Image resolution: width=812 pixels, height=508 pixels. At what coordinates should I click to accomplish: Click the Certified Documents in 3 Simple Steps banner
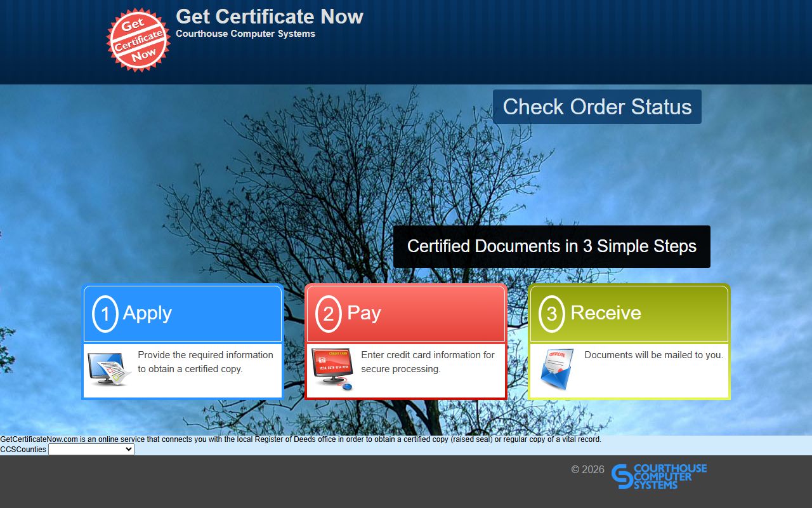pyautogui.click(x=552, y=246)
